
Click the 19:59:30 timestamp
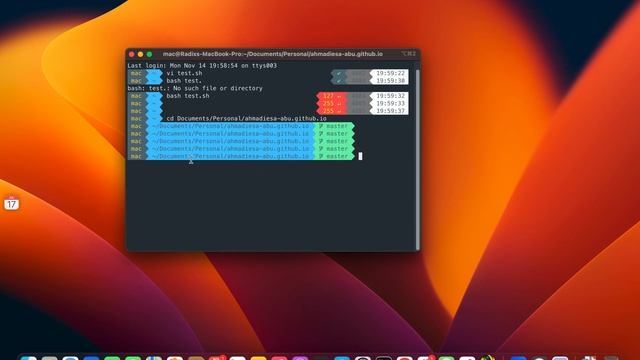390,81
